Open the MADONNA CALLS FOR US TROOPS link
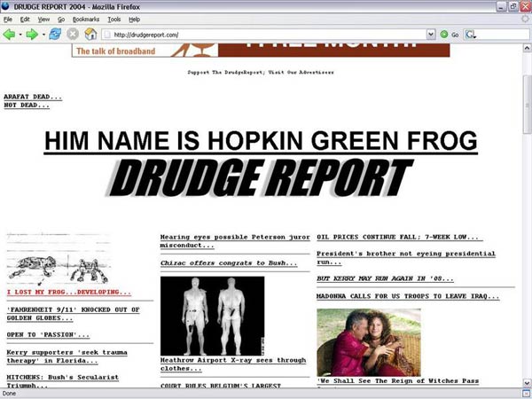The width and height of the screenshot is (532, 399). [x=408, y=296]
